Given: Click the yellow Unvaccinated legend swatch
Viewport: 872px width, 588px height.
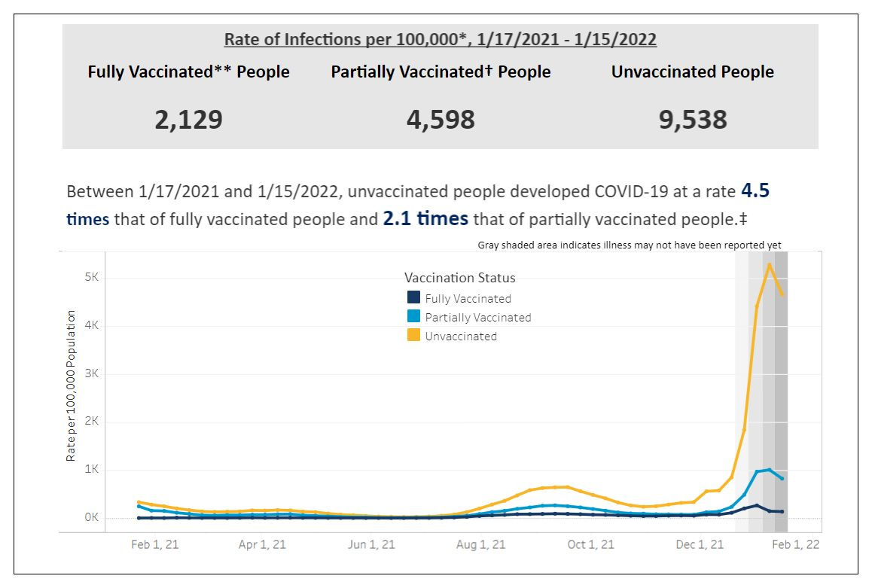Looking at the screenshot, I should coord(413,335).
